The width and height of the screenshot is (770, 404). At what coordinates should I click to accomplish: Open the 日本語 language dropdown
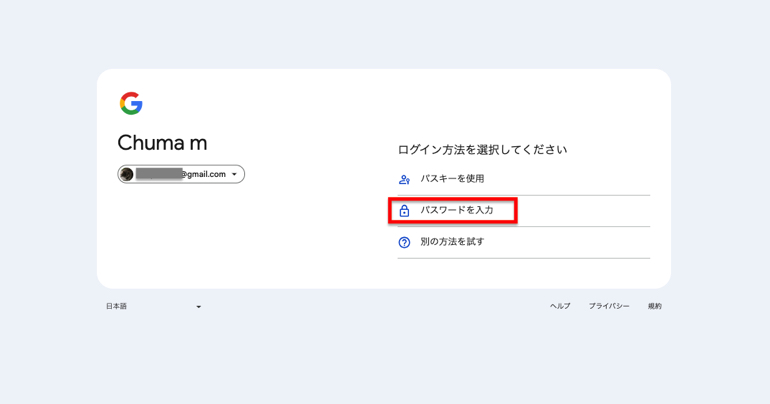pyautogui.click(x=154, y=306)
